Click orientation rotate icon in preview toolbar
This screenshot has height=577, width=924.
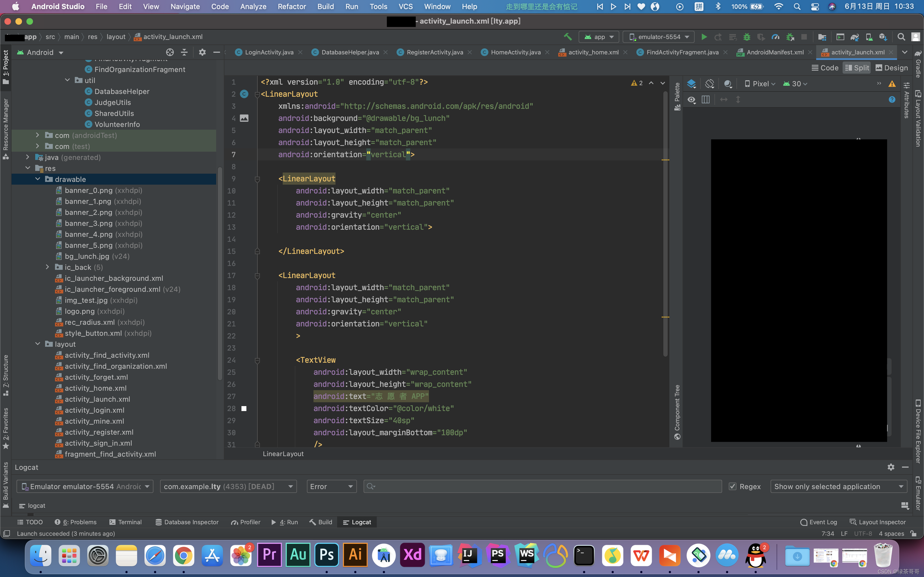pyautogui.click(x=710, y=84)
